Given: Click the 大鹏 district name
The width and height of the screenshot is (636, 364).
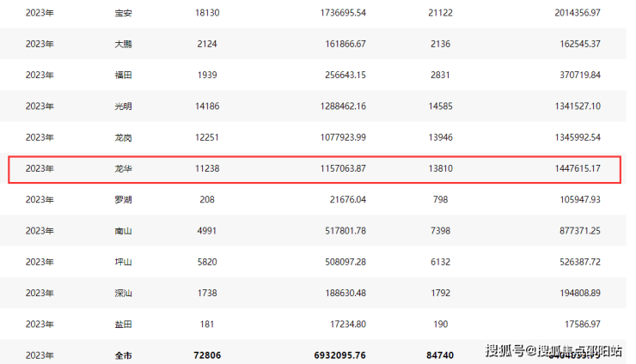Looking at the screenshot, I should [x=123, y=44].
